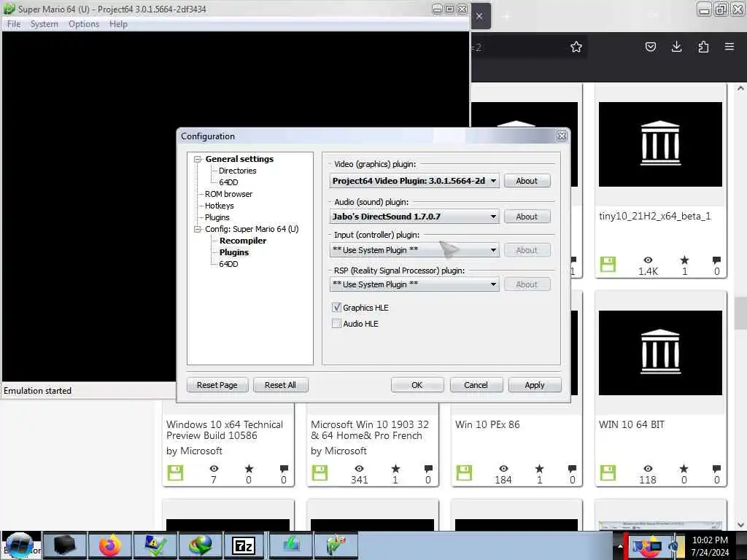Select Recompiler in settings tree
The width and height of the screenshot is (747, 560).
(x=243, y=241)
